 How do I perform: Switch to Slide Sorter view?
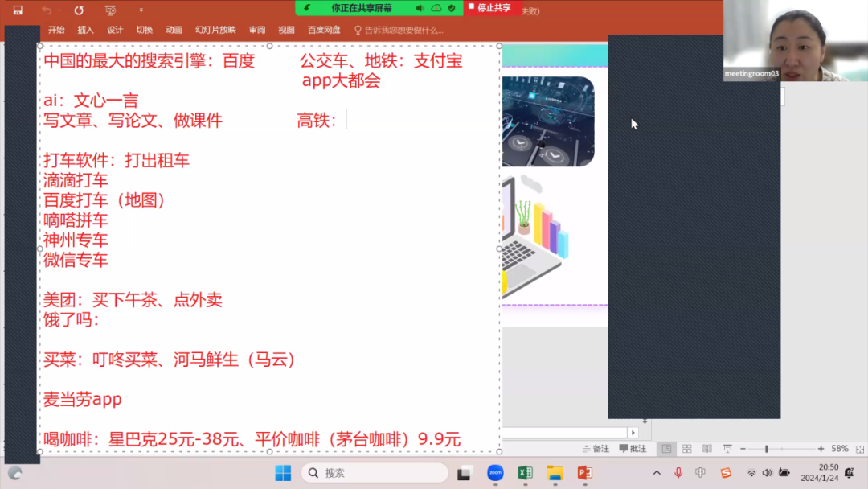point(688,449)
